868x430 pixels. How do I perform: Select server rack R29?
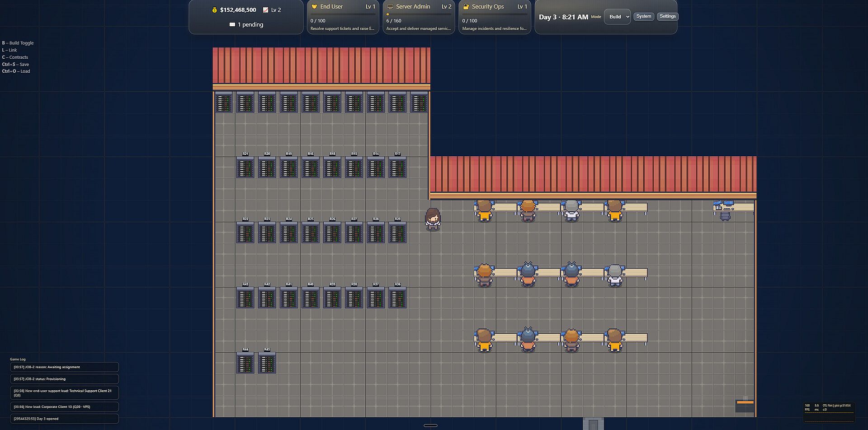[x=397, y=233]
